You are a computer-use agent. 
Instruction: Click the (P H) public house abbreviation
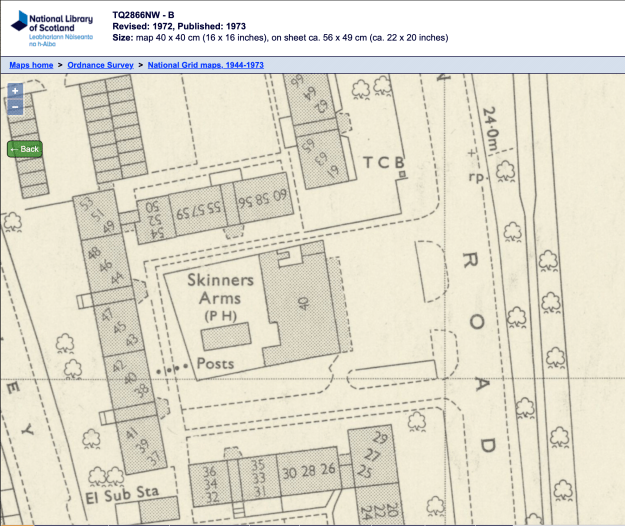click(224, 317)
